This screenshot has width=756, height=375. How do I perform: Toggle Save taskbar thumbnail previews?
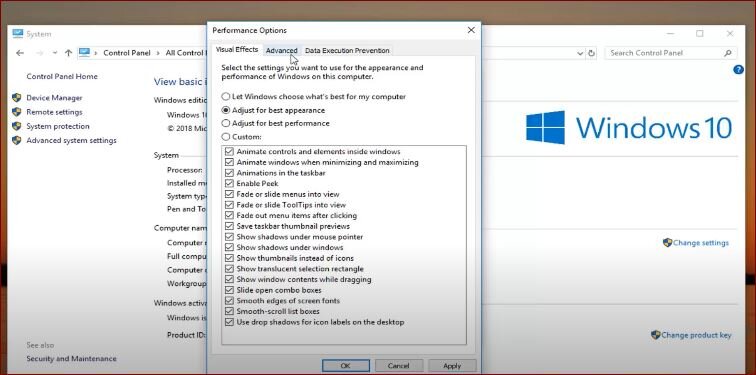coord(229,226)
